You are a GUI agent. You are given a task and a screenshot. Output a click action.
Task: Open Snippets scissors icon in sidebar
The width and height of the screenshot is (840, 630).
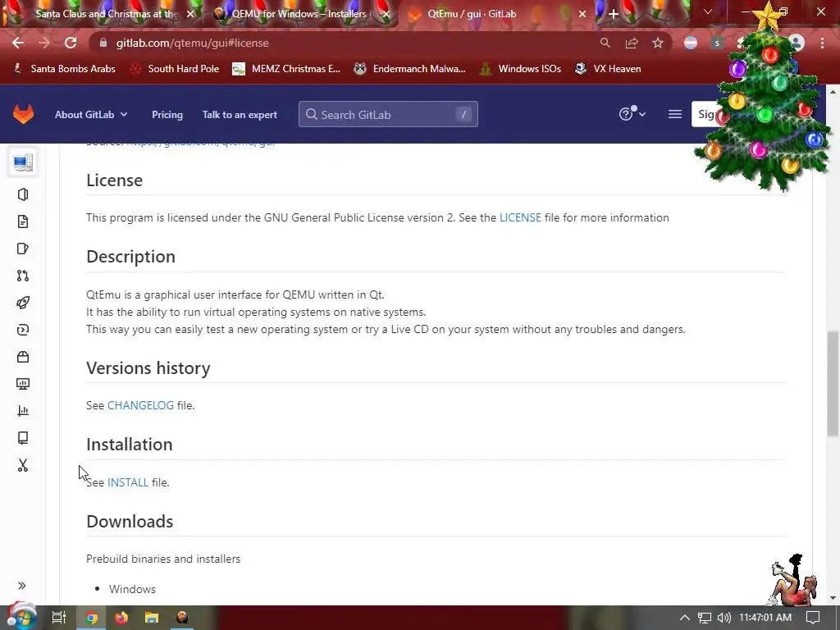coord(22,465)
